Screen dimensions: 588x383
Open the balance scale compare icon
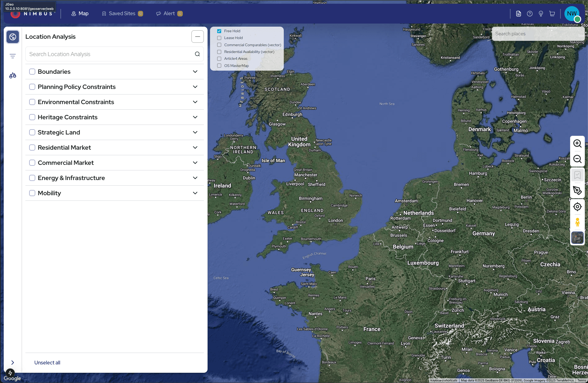(13, 76)
